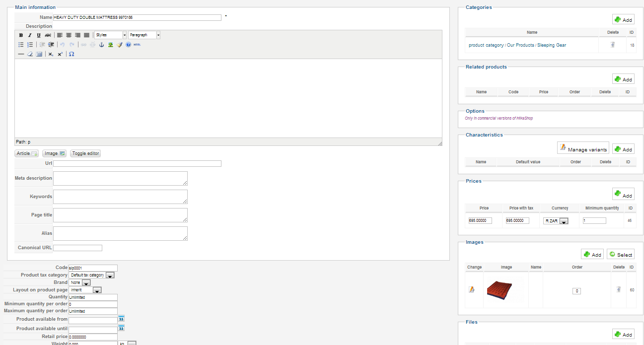644x345 pixels.
Task: Open HTML source editor
Action: [137, 45]
